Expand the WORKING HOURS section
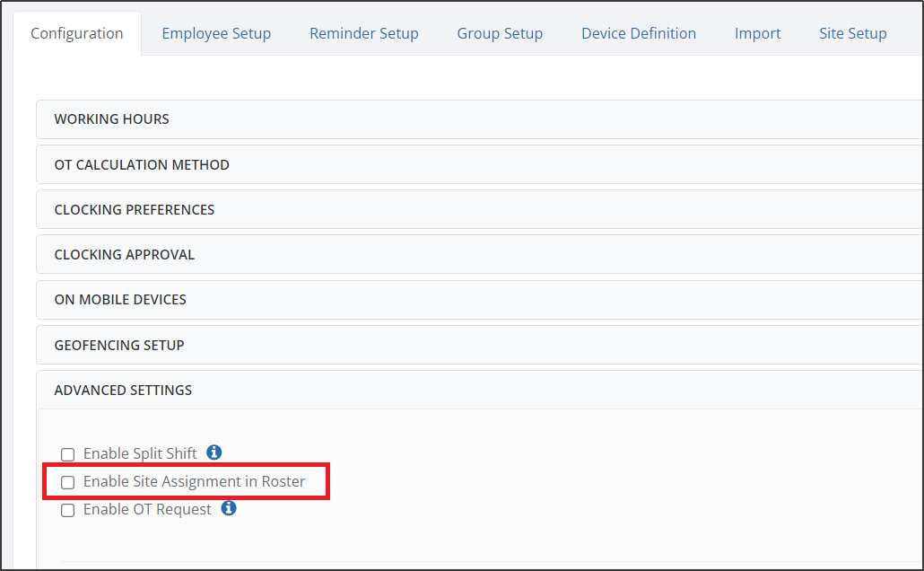Screen dimensions: 924x571 point(480,119)
